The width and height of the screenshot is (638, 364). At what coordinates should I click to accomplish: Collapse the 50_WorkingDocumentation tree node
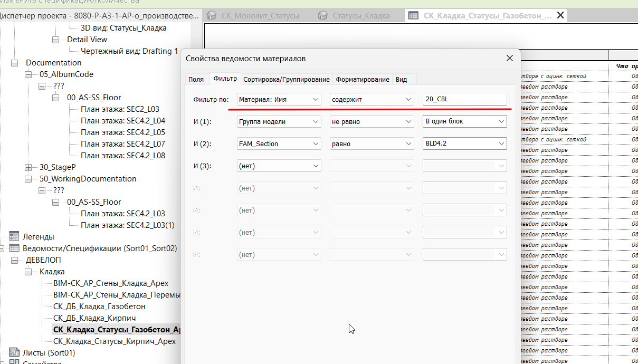(x=28, y=179)
